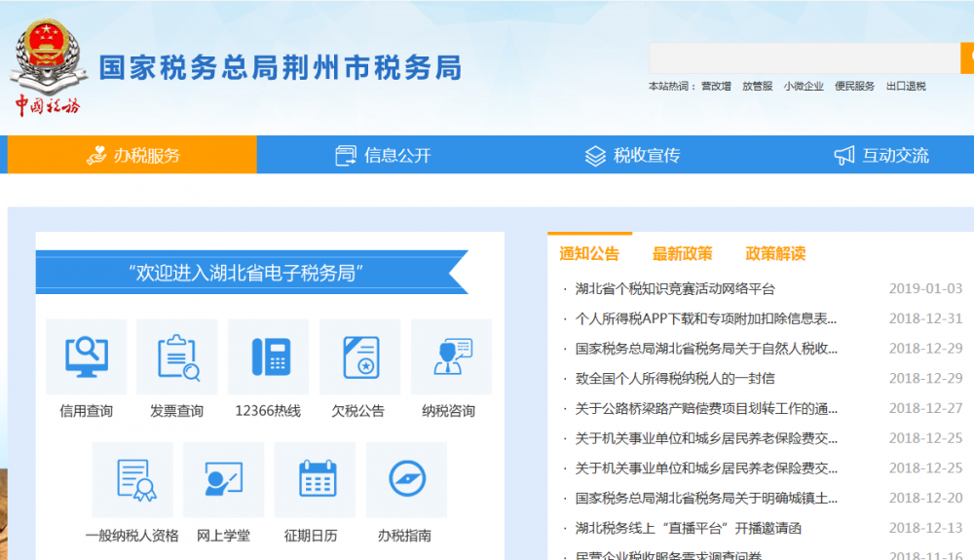Go to 税收宣传 in navigation bar
Image resolution: width=974 pixels, height=560 pixels.
(632, 155)
